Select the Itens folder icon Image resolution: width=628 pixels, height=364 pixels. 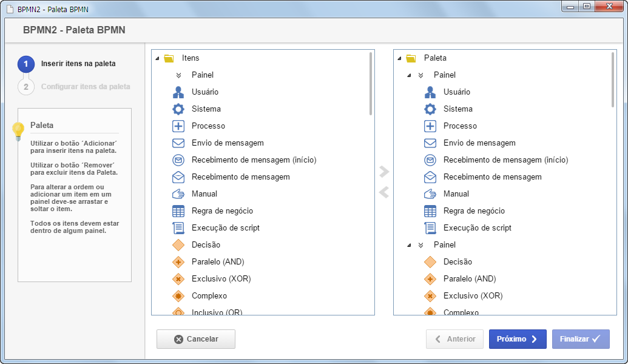pos(169,58)
